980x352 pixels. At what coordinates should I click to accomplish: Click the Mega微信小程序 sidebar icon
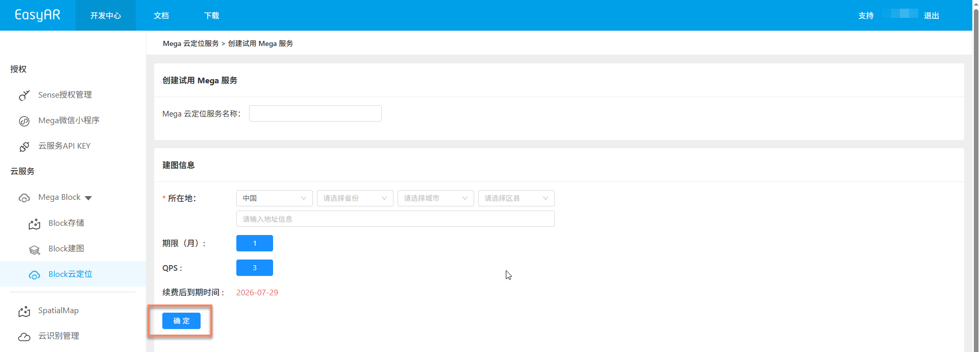coord(24,121)
